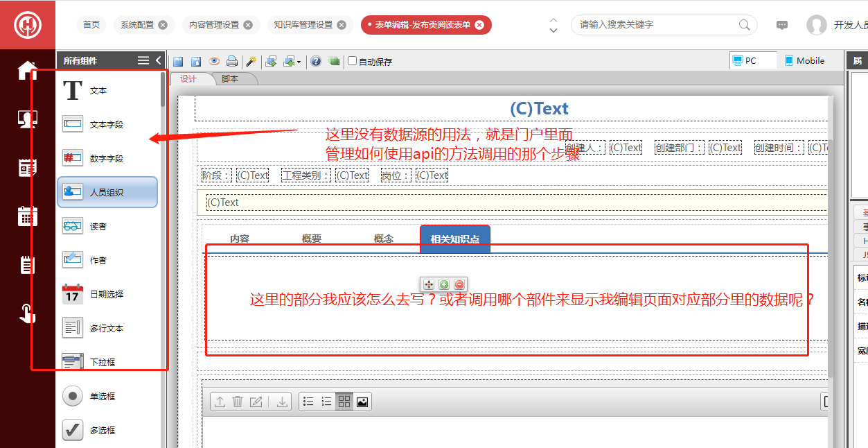This screenshot has height=448, width=868.
Task: Switch attachments to grid view
Action: click(x=344, y=402)
